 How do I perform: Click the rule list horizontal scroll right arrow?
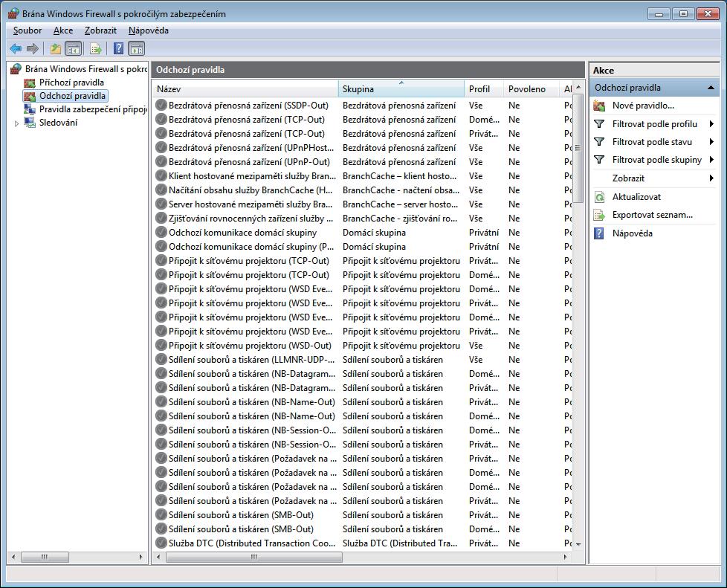click(565, 557)
